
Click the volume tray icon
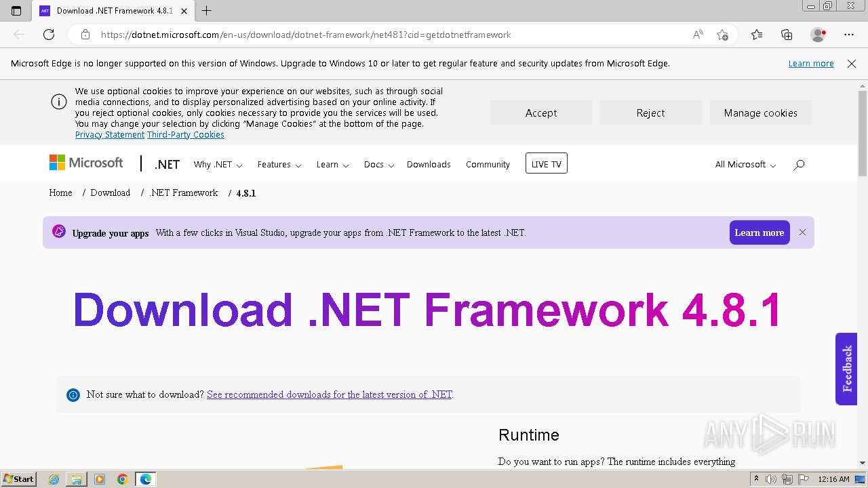(x=771, y=479)
